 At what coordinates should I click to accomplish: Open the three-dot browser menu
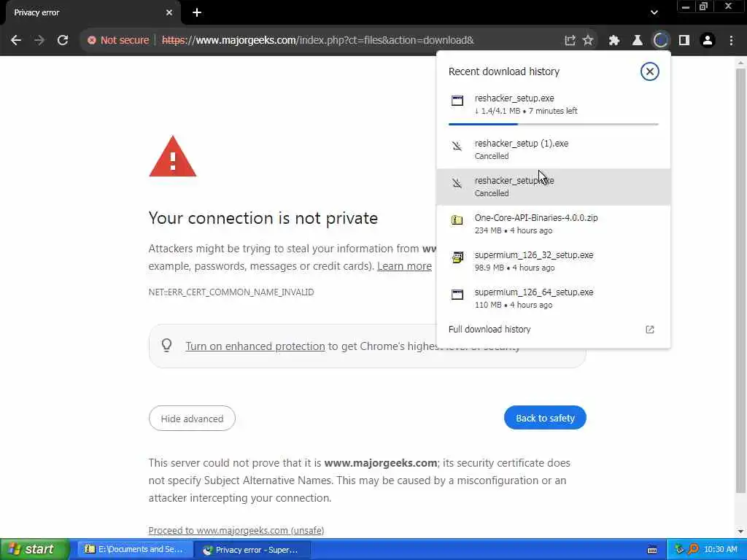[x=731, y=40]
